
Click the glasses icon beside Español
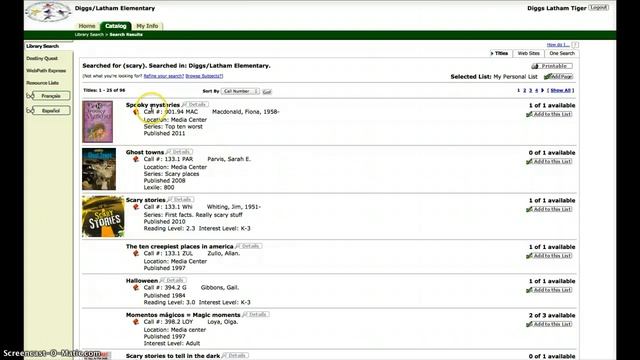pos(29,111)
